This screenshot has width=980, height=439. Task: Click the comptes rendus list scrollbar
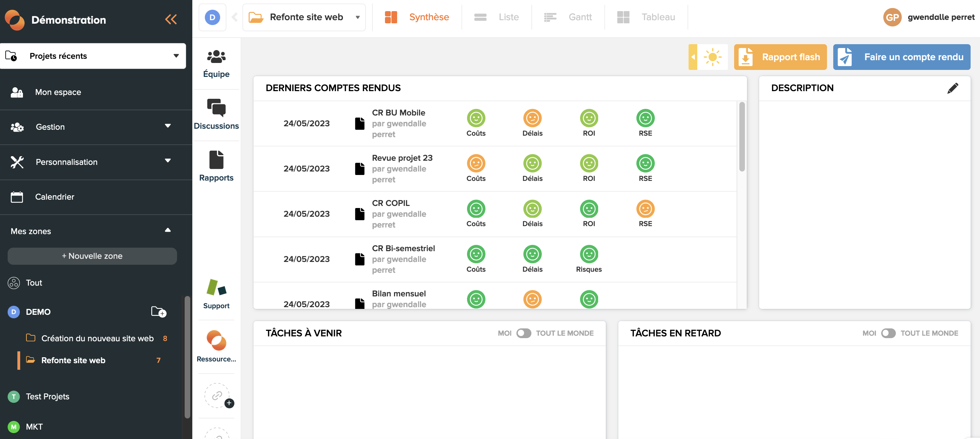tap(741, 137)
